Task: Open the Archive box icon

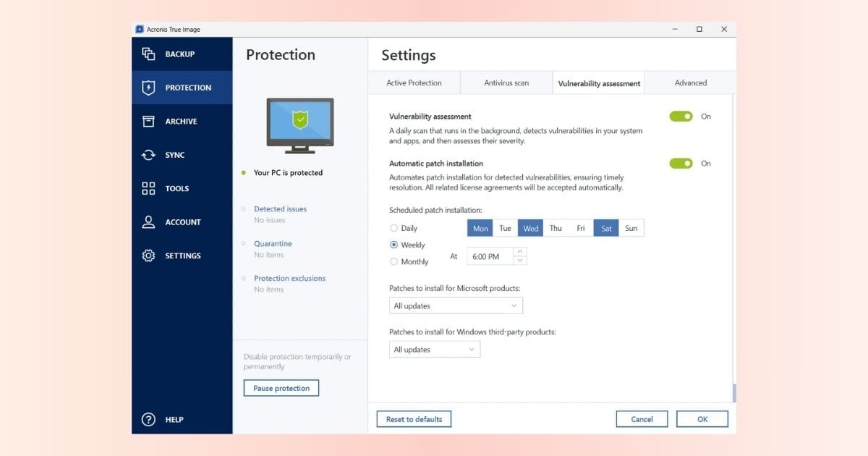Action: click(148, 121)
